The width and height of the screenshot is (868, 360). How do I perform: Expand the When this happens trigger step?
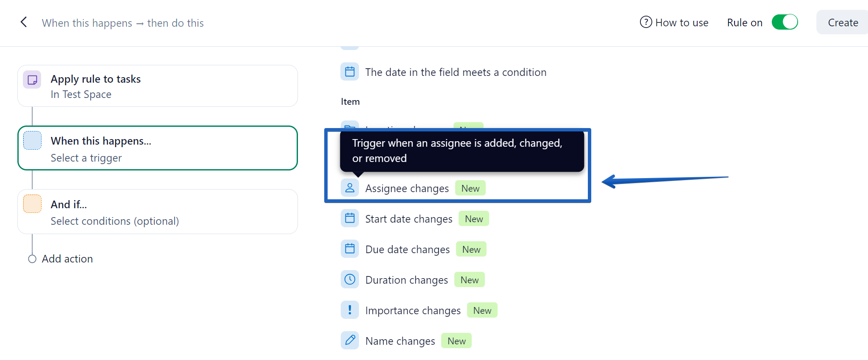tap(157, 148)
